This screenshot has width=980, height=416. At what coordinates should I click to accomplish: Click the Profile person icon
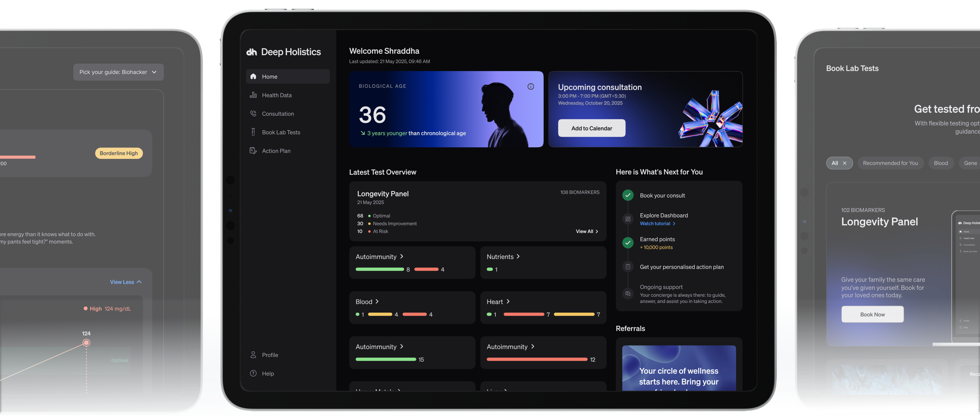253,355
